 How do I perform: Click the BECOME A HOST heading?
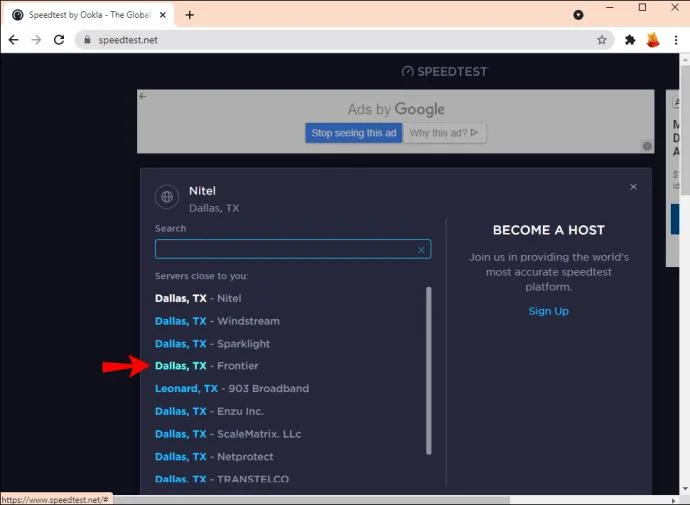(549, 230)
